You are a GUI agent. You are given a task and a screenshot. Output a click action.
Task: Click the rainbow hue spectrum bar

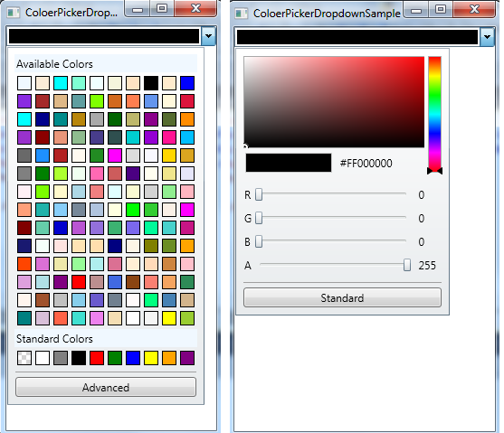[434, 114]
